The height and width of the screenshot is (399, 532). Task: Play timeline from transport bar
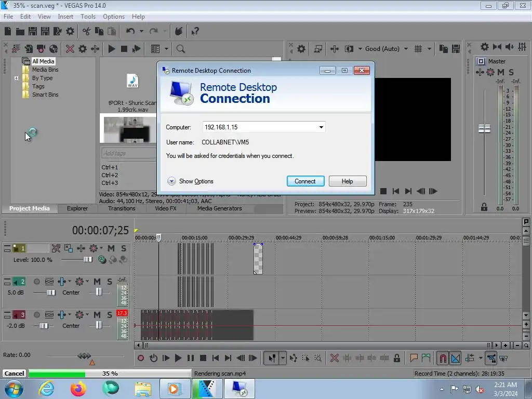coord(178,358)
